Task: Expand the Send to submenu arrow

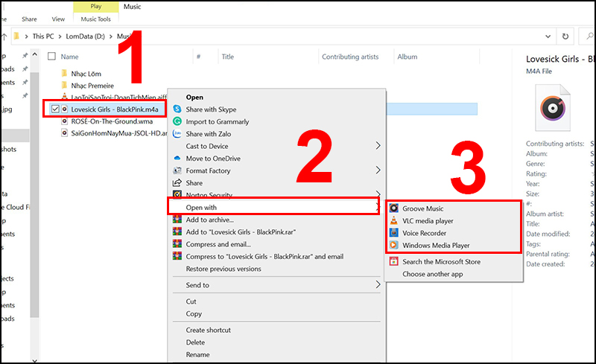Action: click(378, 284)
